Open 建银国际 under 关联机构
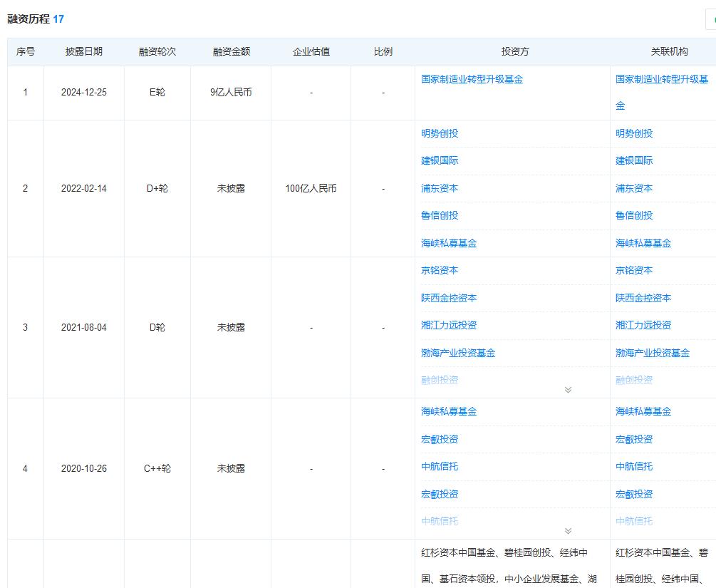This screenshot has height=588, width=716. (x=633, y=160)
